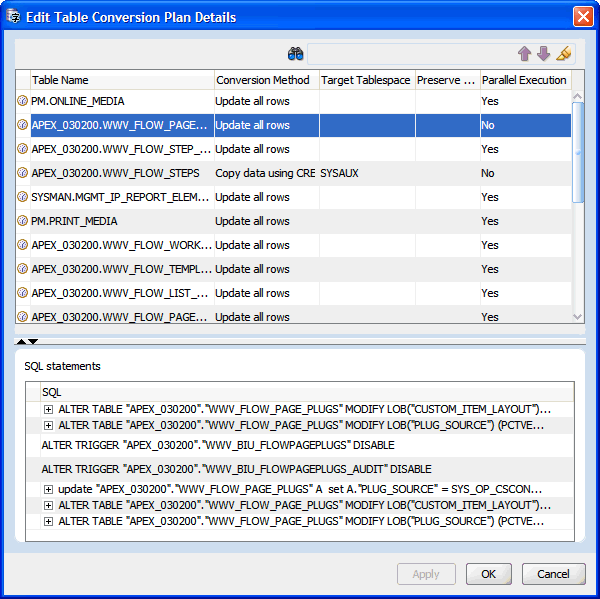Click 'Copy data using CRE' conversion cell

click(x=265, y=173)
